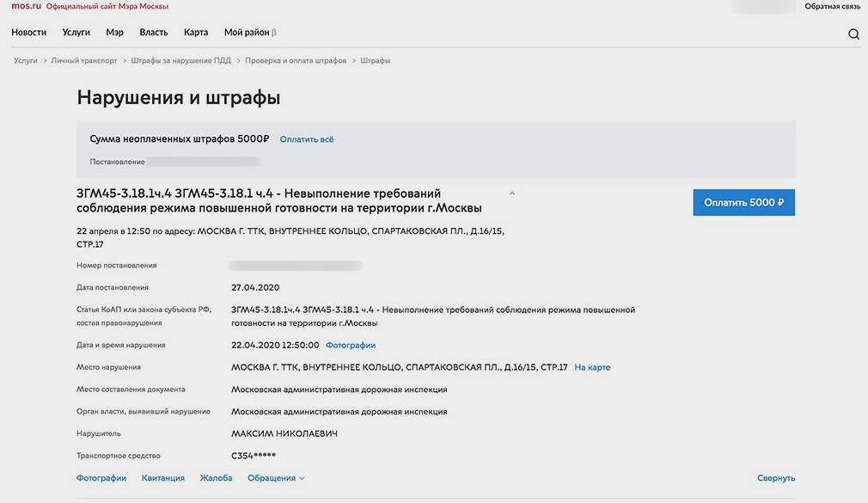The height and width of the screenshot is (503, 868).
Task: Click Фотографии link beside violation time
Action: pos(351,345)
